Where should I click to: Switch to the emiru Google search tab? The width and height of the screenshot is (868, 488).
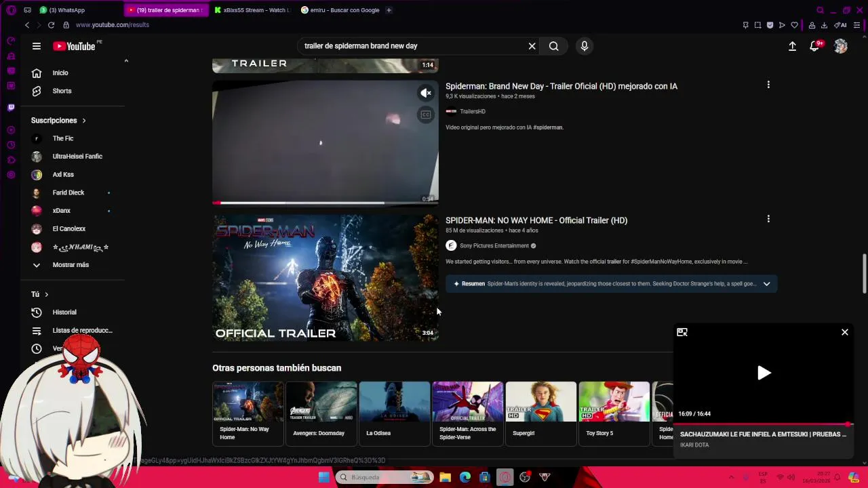pos(340,10)
